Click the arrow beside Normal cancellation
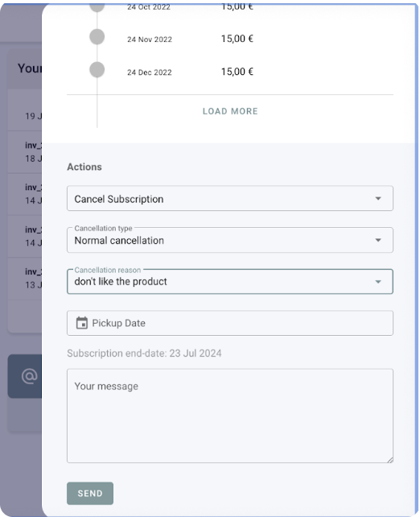The height and width of the screenshot is (517, 420). (378, 240)
